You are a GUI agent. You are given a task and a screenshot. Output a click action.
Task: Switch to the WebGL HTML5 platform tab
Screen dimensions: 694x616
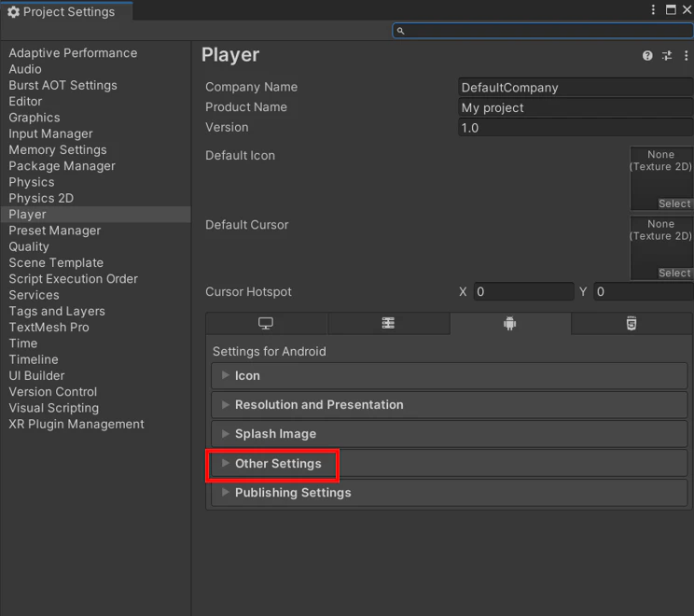coord(632,323)
